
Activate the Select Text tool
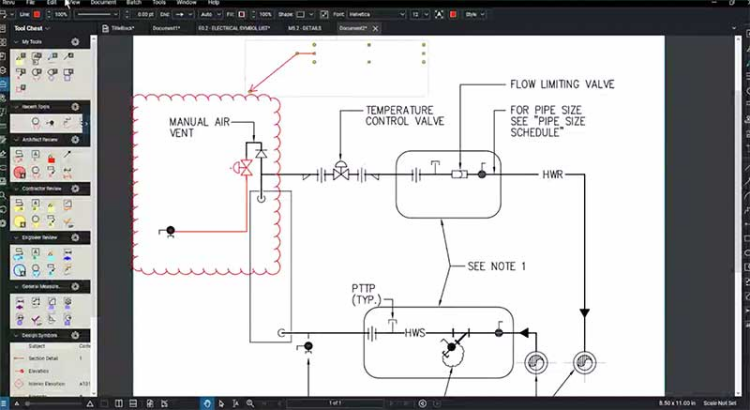[235, 404]
